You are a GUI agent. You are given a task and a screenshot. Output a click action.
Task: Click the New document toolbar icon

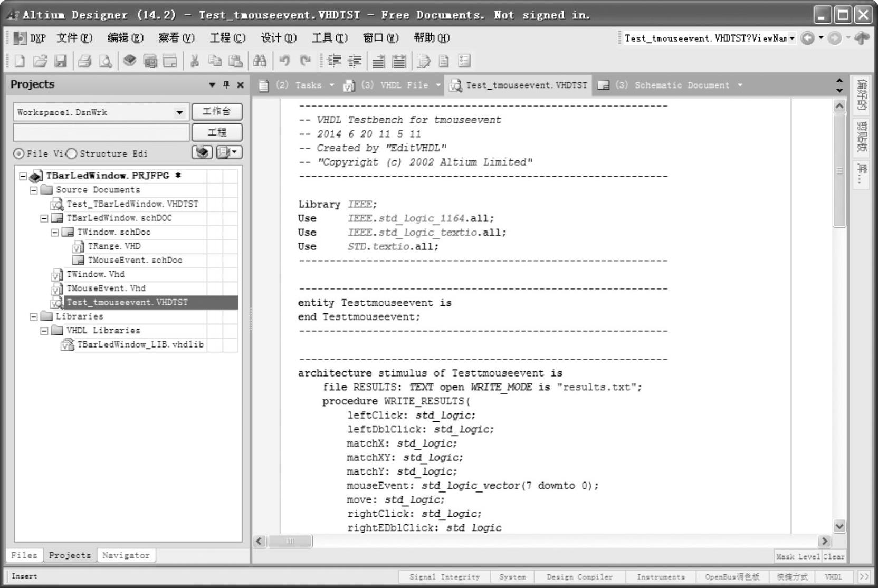pyautogui.click(x=20, y=61)
